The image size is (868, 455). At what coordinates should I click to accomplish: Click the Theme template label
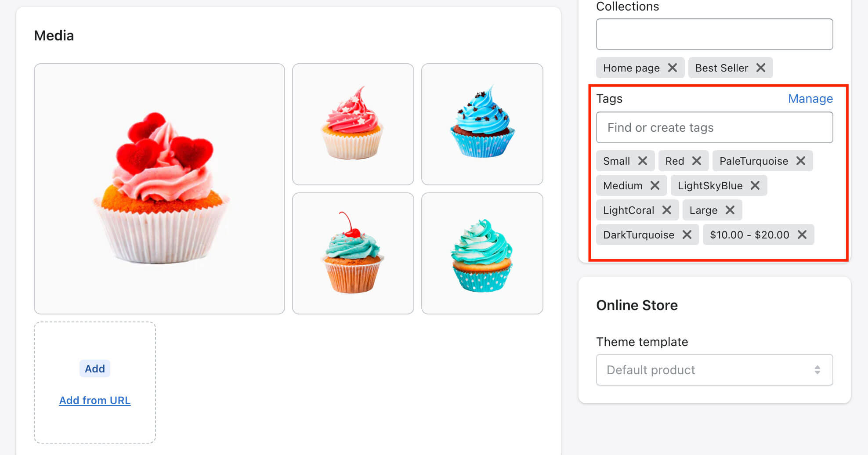[x=642, y=342]
